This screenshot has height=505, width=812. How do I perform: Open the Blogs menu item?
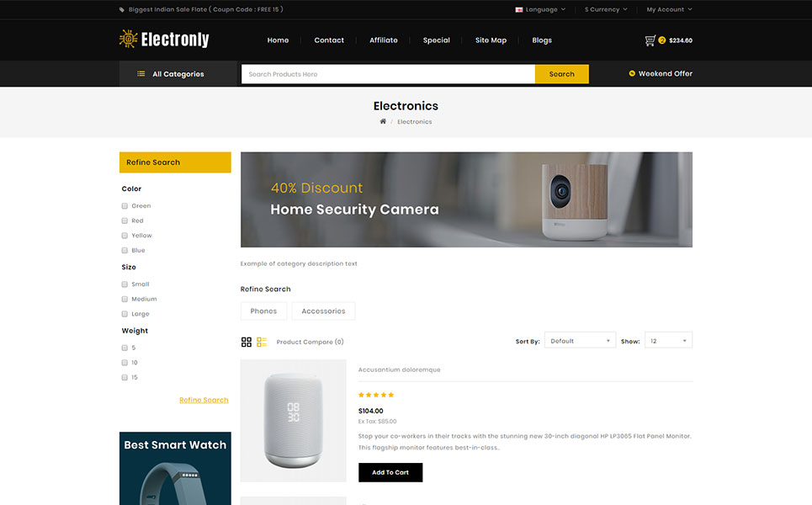tap(542, 40)
